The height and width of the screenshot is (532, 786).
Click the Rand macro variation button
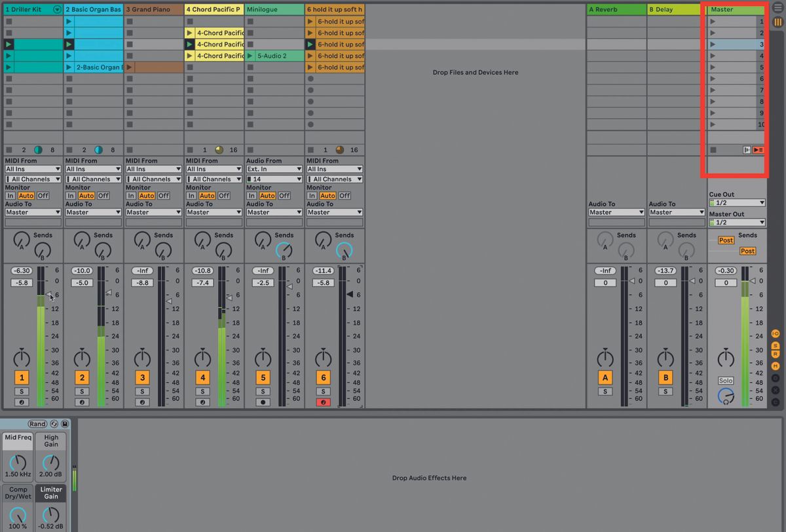tap(38, 424)
